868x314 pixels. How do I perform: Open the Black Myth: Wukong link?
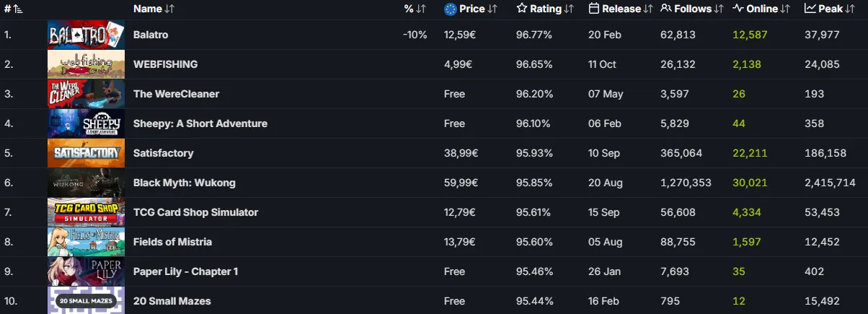185,183
